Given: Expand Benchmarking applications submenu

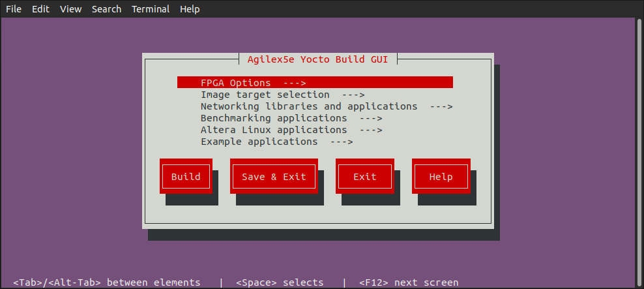Looking at the screenshot, I should click(291, 118).
